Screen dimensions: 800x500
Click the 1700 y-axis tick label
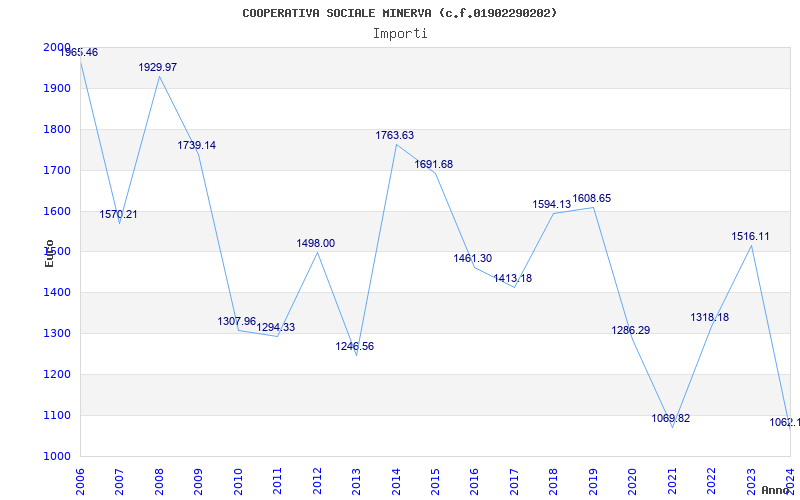click(57, 170)
